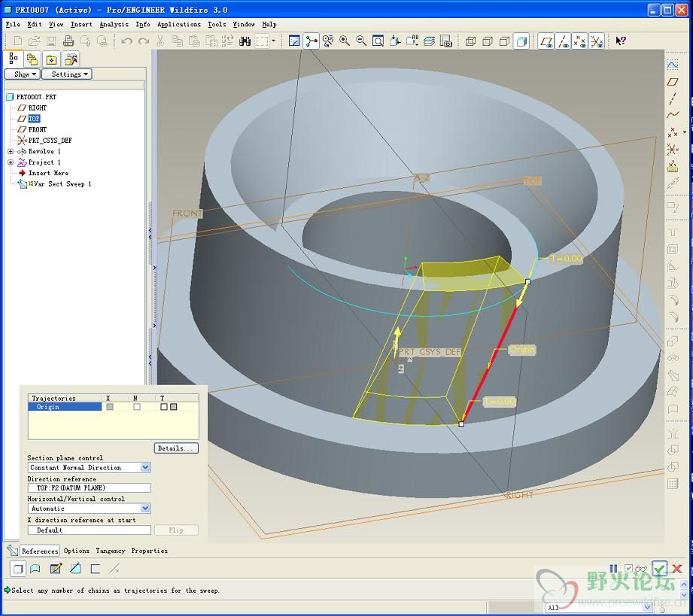
Task: Open the Layers icon in the toolbar
Action: 429,41
